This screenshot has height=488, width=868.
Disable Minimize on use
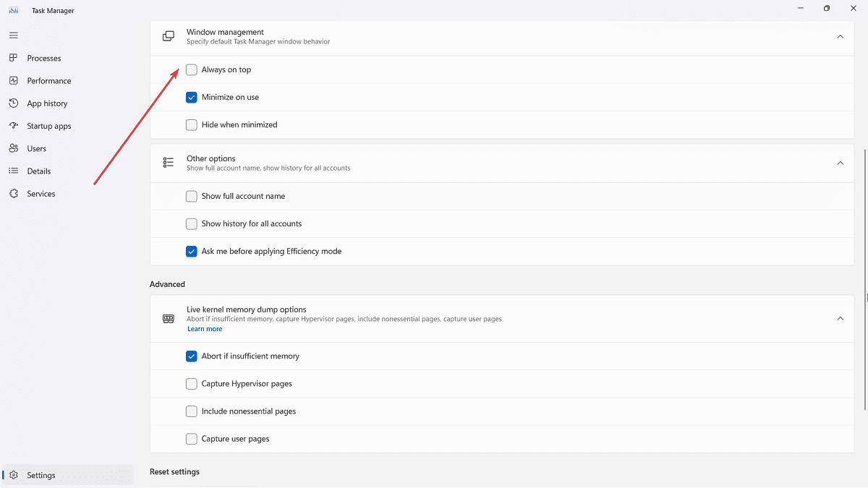coord(191,97)
